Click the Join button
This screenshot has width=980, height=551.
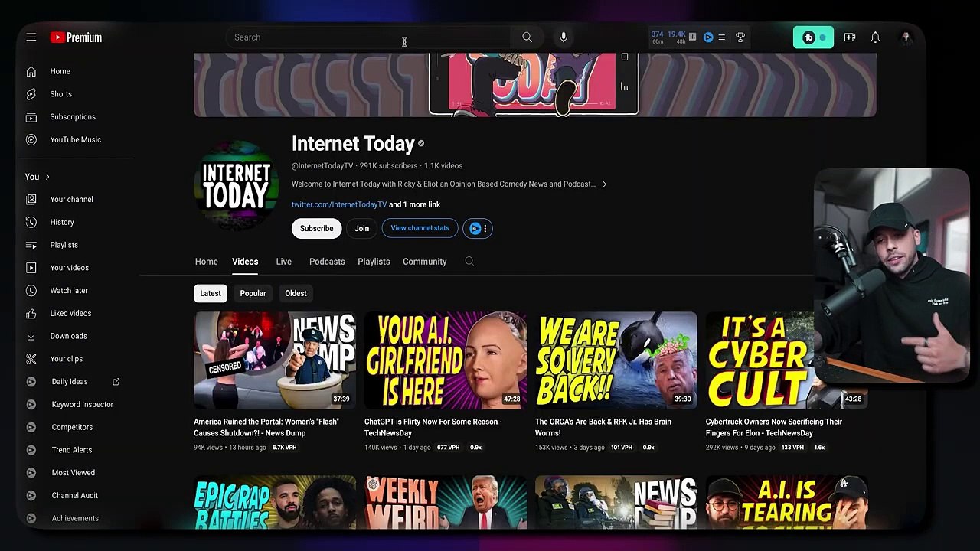(361, 228)
